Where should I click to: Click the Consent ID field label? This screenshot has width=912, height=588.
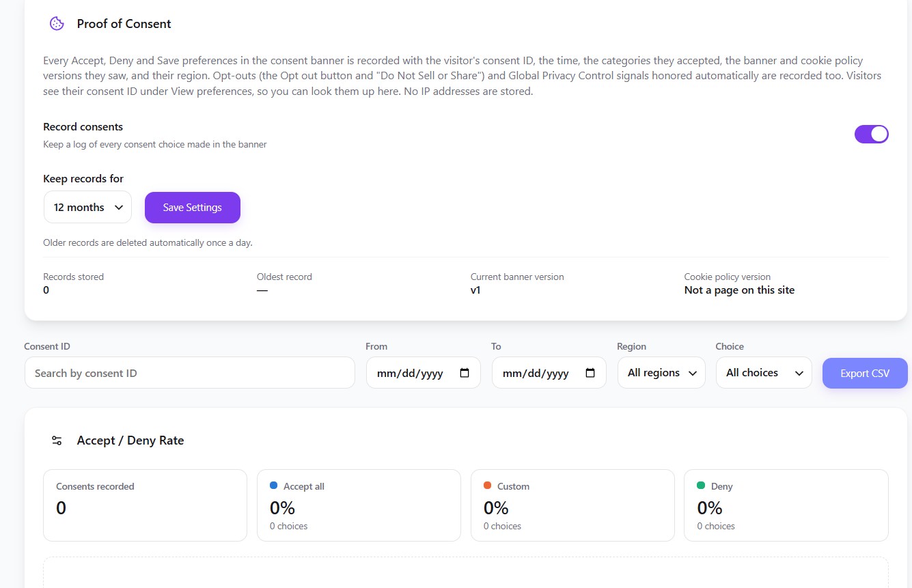47,346
